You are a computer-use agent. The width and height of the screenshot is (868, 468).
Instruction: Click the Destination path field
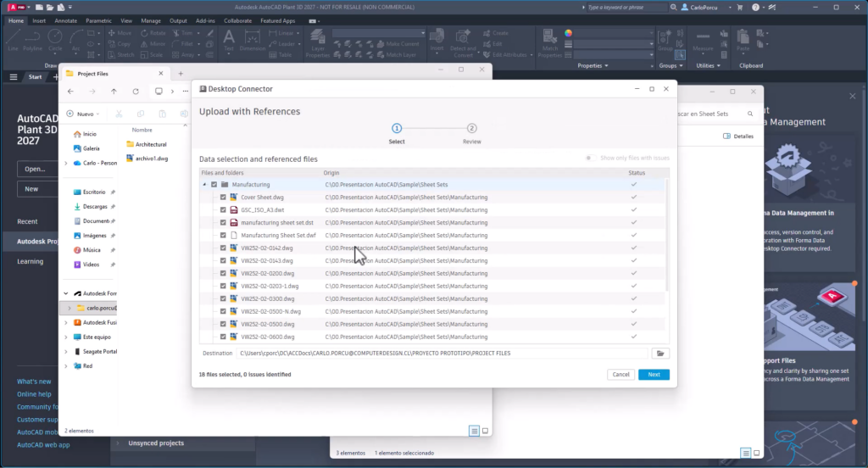442,354
